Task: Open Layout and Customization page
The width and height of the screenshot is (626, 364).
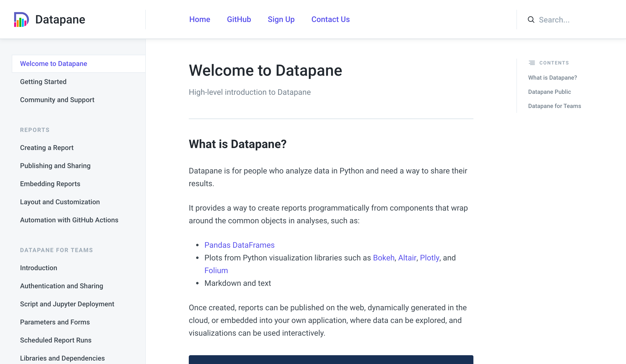Action: tap(60, 202)
